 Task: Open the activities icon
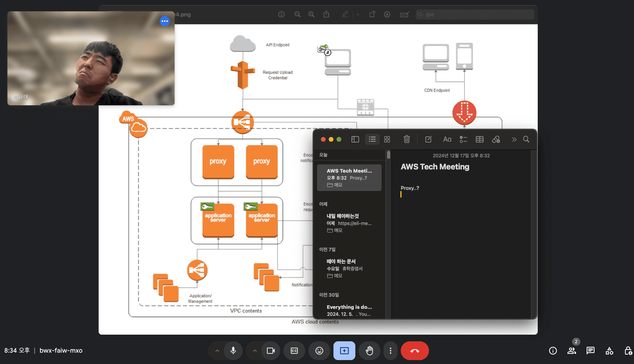(x=609, y=351)
